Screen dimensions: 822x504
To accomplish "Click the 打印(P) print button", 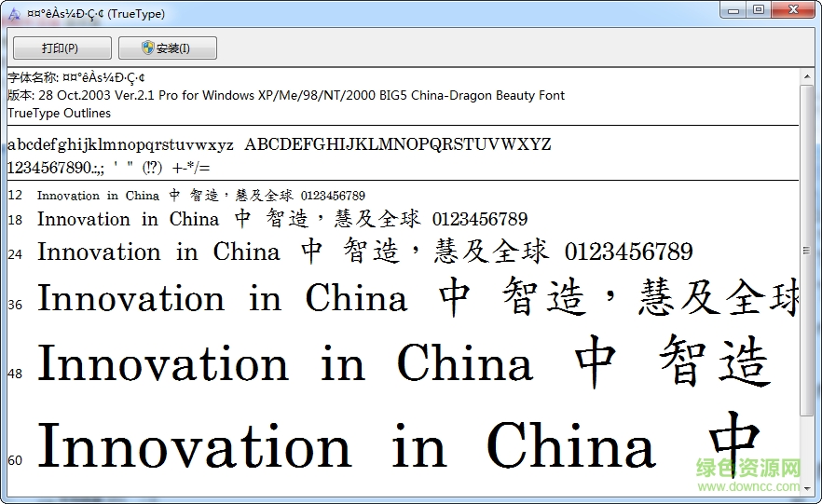I will pyautogui.click(x=62, y=48).
